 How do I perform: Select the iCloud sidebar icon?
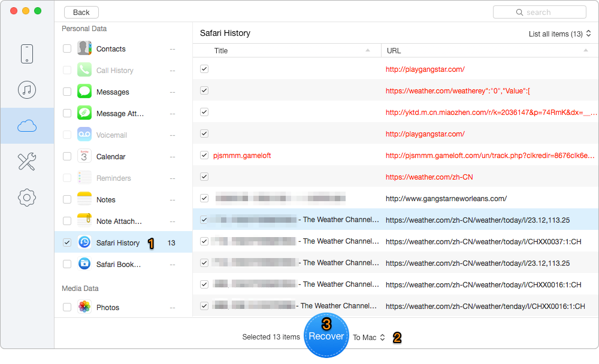27,126
